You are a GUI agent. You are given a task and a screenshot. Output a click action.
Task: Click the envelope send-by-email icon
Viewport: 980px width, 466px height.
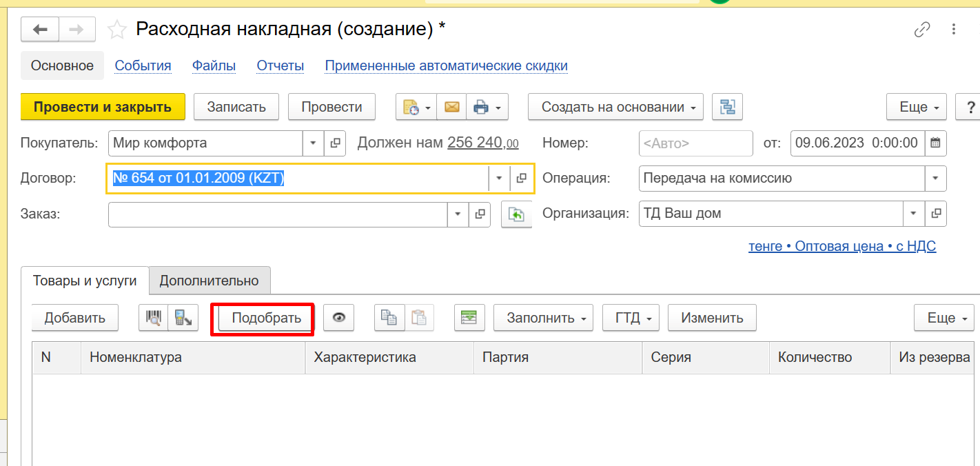click(451, 107)
